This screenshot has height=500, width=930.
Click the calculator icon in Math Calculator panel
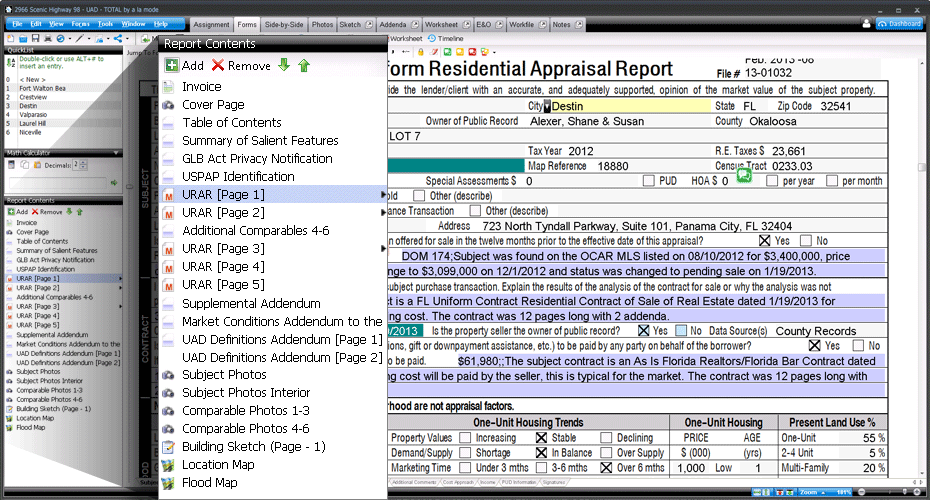coord(11,165)
